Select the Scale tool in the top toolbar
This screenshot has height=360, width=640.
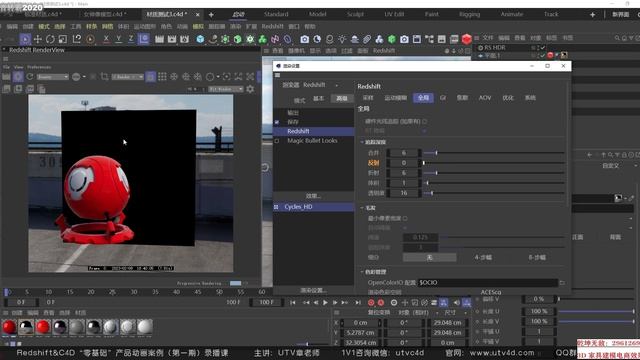coord(63,39)
